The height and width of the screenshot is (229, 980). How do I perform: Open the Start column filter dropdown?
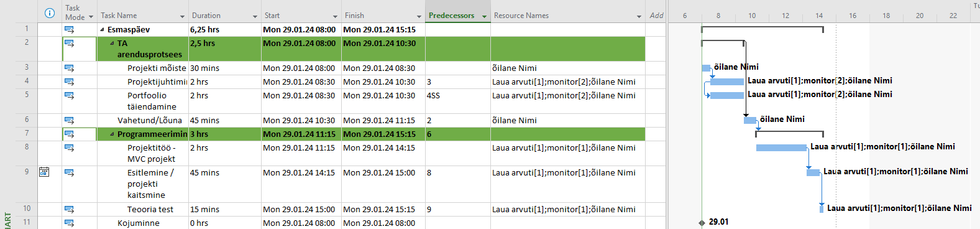point(336,17)
